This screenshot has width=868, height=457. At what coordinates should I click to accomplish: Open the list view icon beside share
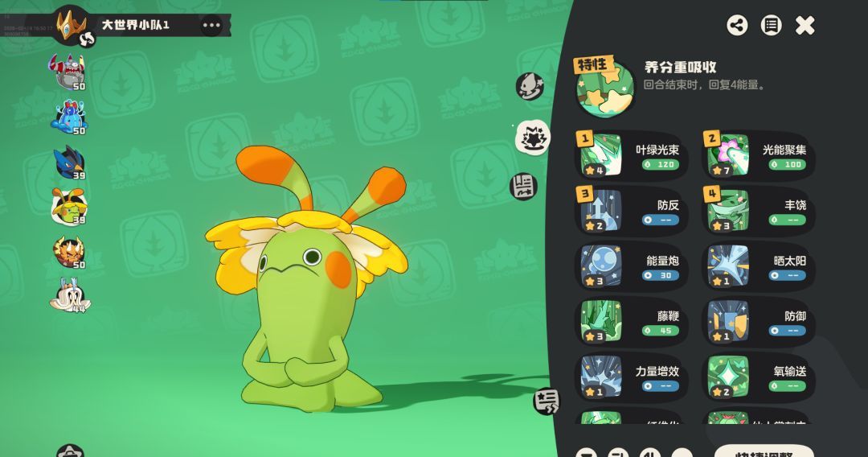771,25
